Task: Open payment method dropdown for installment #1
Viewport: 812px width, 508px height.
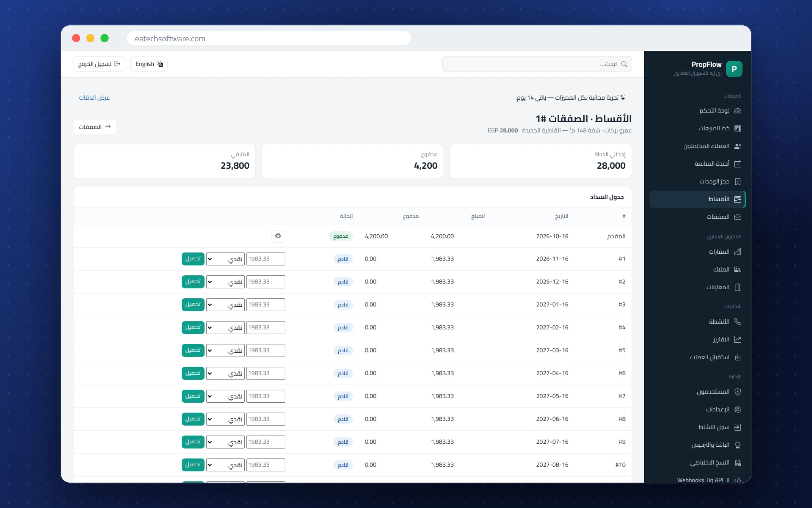Action: tap(225, 259)
